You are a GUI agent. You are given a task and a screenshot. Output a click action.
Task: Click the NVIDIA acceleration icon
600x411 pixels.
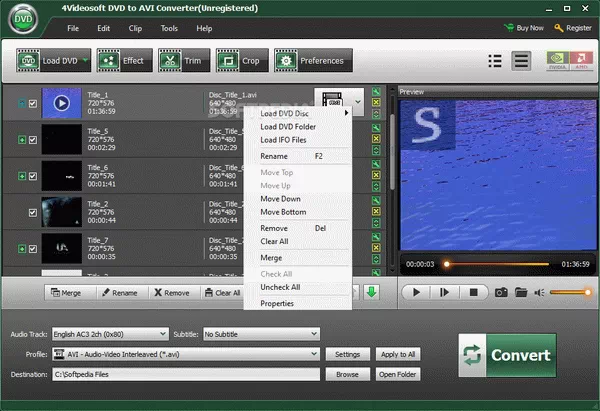(x=558, y=60)
